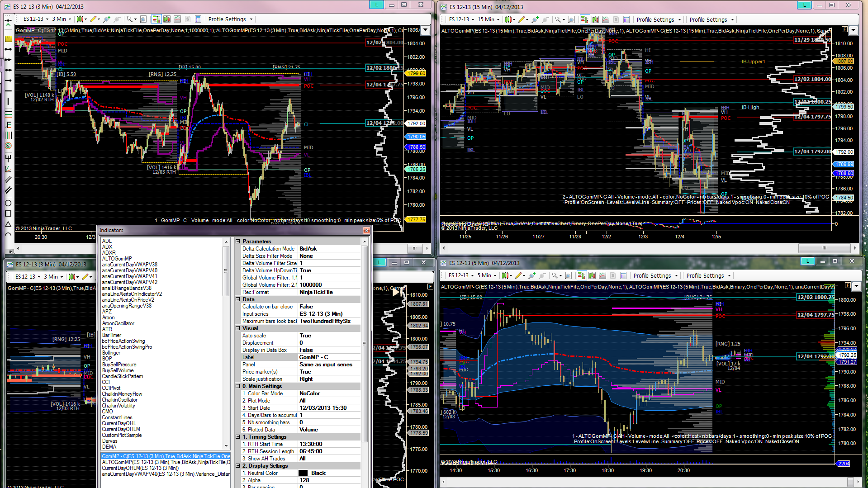Collapse the Parameters section in Indicators dialog
868x488 pixels.
tap(237, 242)
